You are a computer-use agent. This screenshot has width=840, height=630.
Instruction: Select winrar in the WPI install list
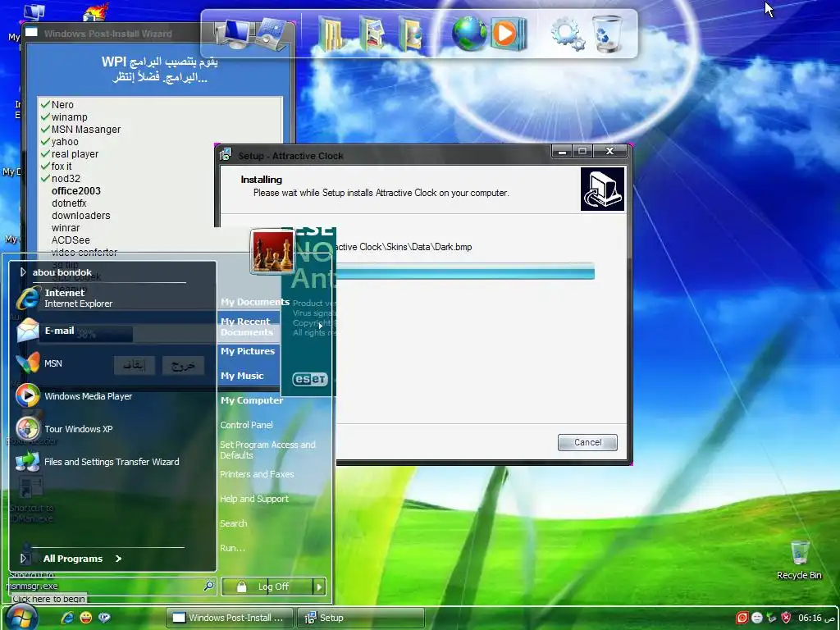[66, 228]
